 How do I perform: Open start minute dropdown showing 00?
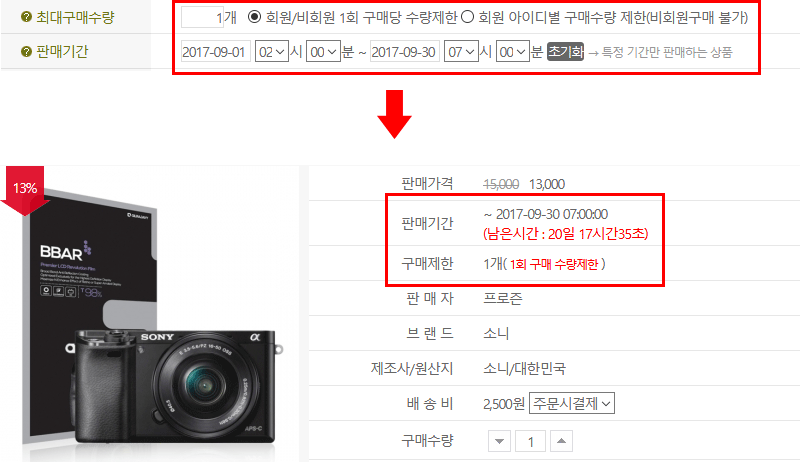323,52
